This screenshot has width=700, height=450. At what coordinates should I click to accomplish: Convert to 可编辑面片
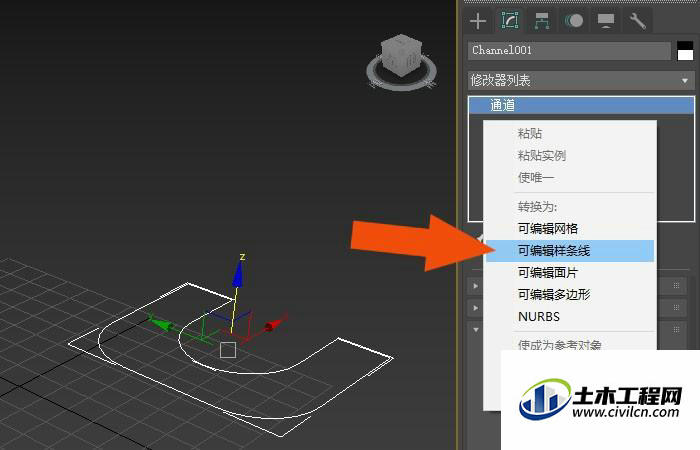click(570, 272)
